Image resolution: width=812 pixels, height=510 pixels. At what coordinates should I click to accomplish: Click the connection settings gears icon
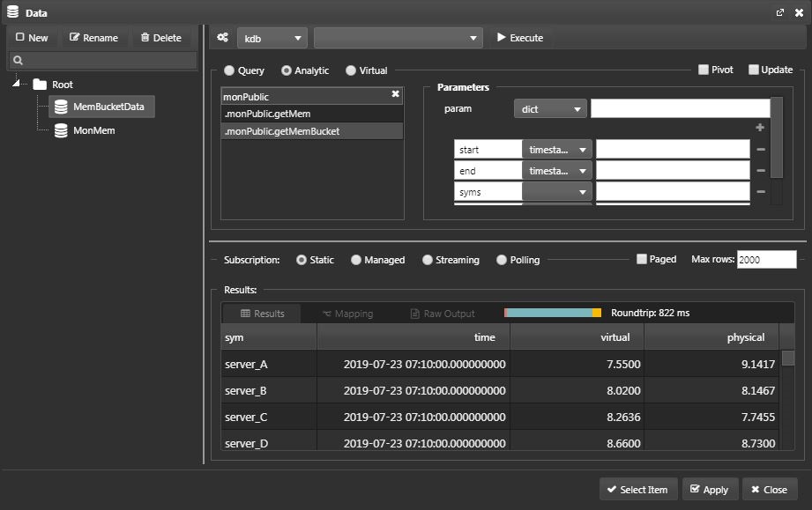(223, 37)
